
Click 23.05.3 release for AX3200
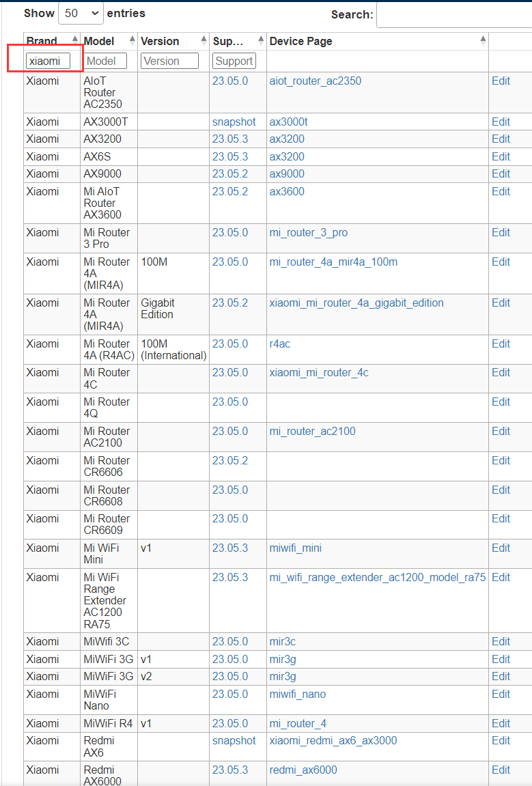click(x=229, y=139)
